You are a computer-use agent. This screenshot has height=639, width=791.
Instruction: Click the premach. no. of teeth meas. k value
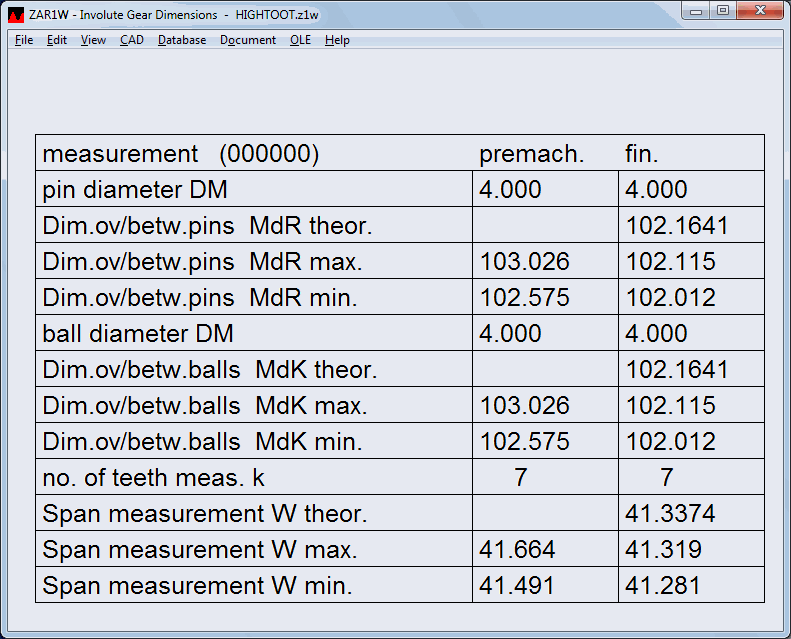pos(520,478)
